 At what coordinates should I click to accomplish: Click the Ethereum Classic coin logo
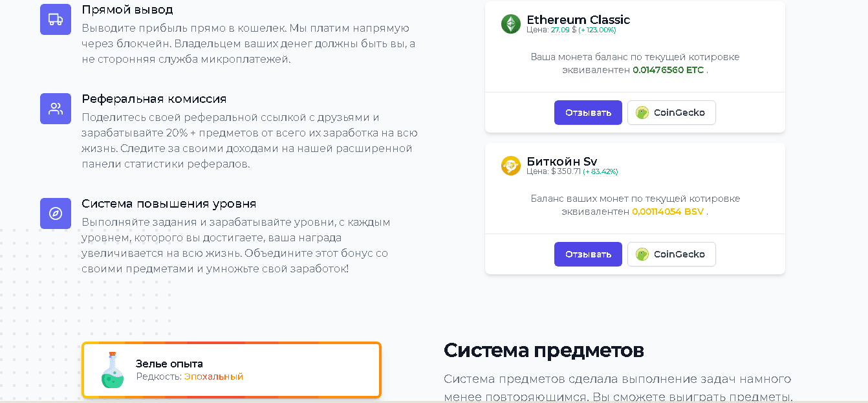point(511,24)
